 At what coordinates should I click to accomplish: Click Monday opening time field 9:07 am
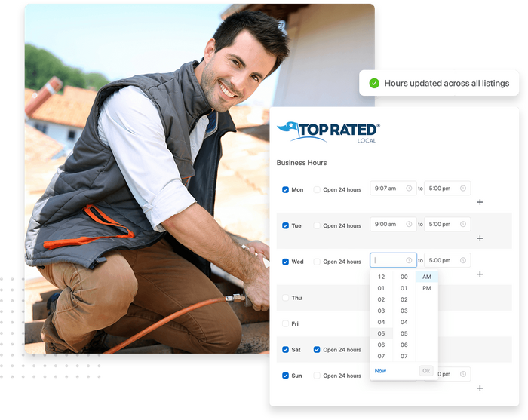click(393, 188)
